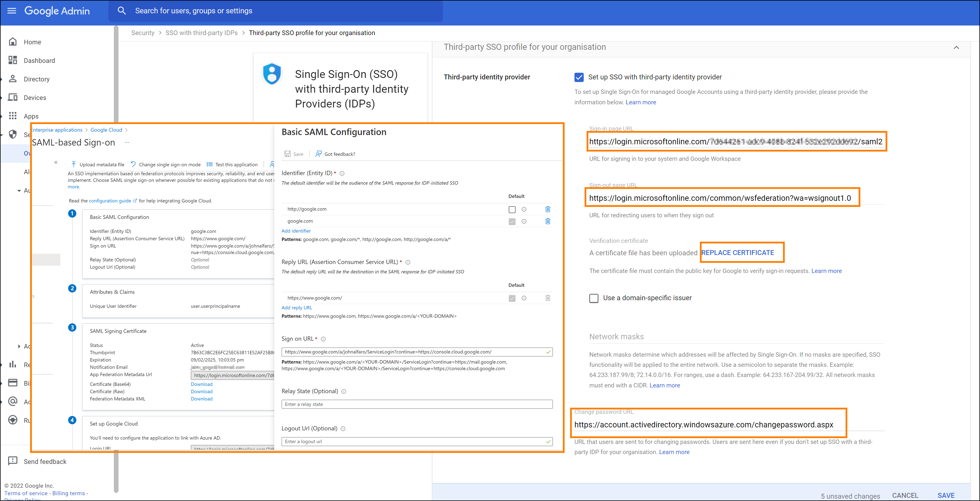Click the Change single sign-on mode icon
Image resolution: width=980 pixels, height=501 pixels.
133,164
